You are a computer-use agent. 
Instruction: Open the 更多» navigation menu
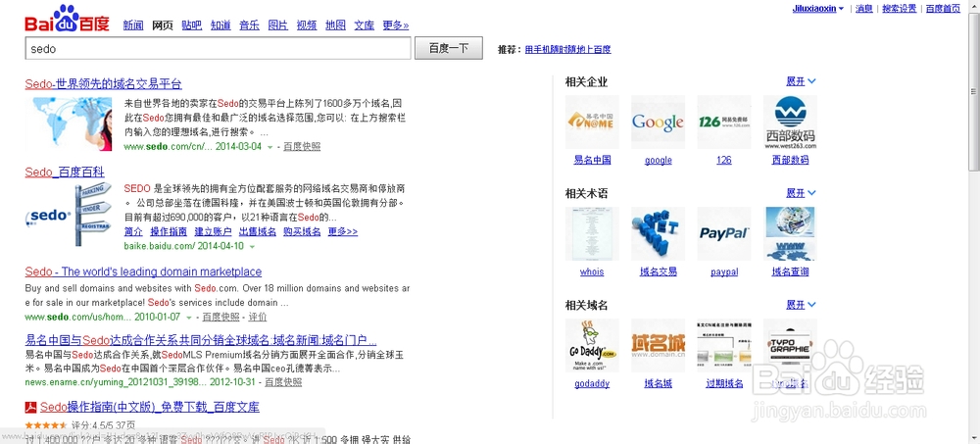click(396, 25)
